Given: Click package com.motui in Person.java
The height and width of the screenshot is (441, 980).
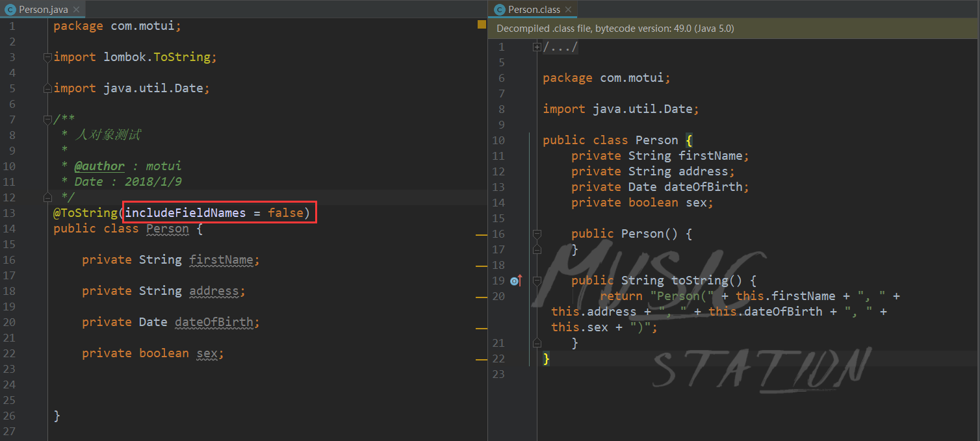Looking at the screenshot, I should pos(117,26).
